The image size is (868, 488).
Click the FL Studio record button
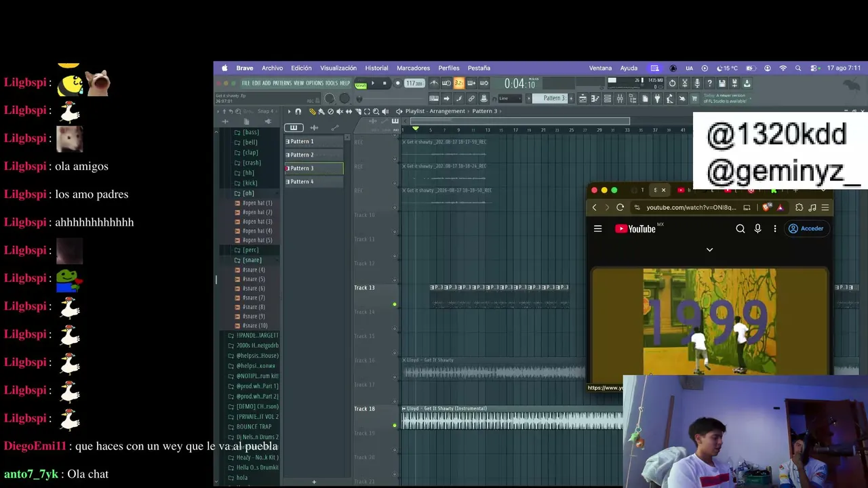(397, 83)
